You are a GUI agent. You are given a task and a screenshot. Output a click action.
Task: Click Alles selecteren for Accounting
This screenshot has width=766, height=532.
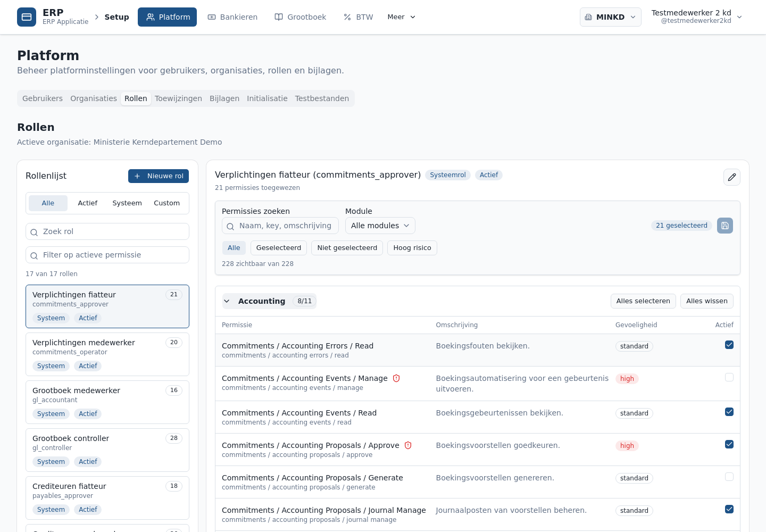pos(643,301)
